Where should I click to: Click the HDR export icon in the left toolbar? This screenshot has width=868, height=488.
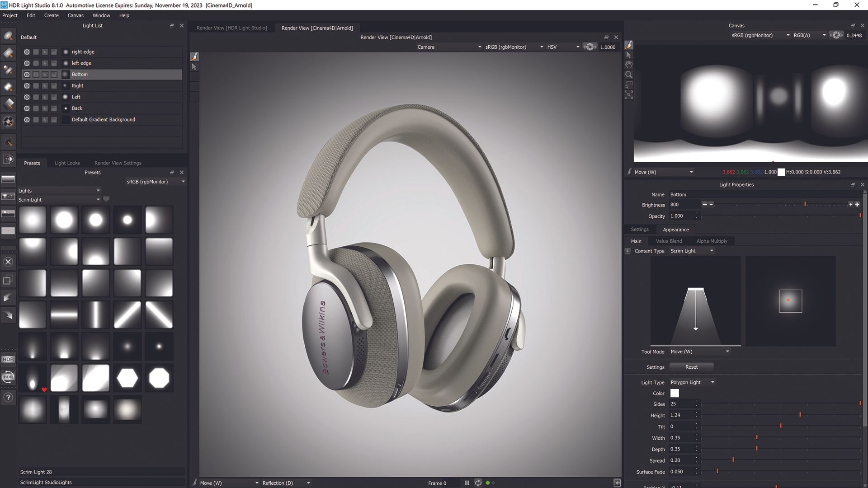pyautogui.click(x=8, y=359)
